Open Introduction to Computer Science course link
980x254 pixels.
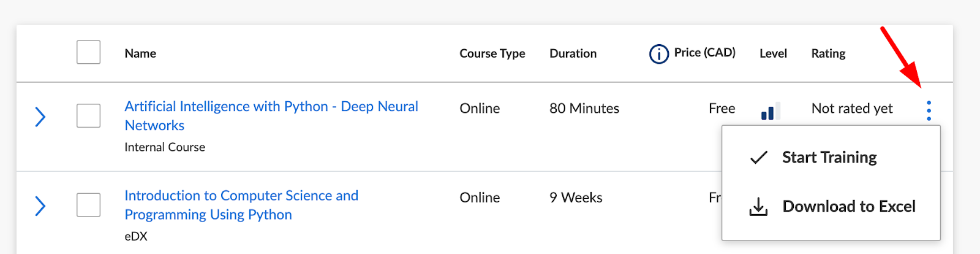click(x=241, y=205)
